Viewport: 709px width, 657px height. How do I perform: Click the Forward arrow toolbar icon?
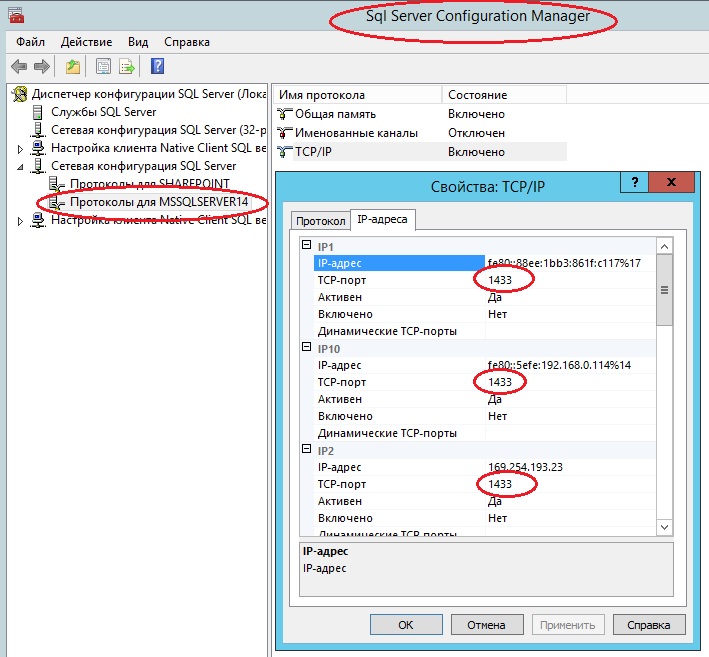(x=42, y=66)
